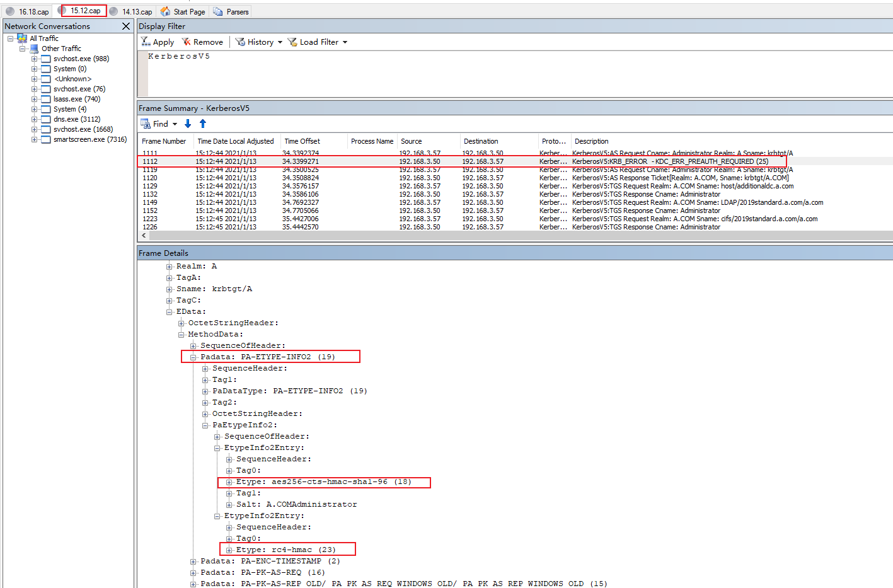Select frame 1120 AS Response row

tap(515, 178)
